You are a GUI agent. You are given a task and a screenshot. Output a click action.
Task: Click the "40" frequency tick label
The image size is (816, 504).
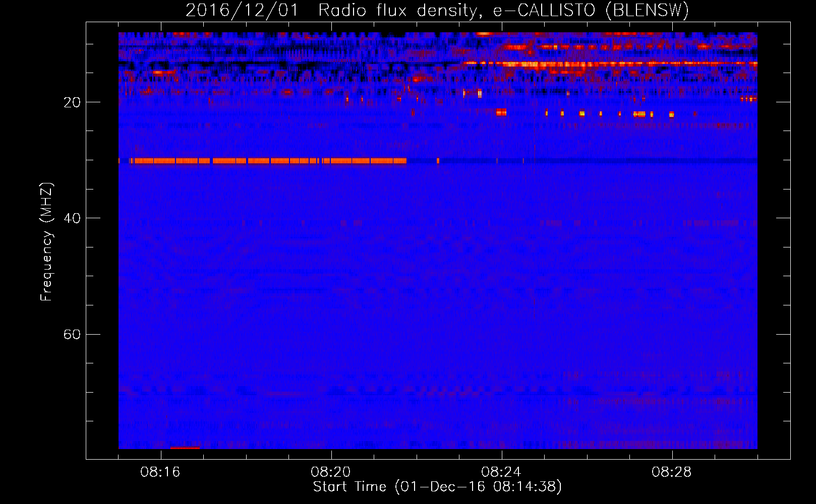(72, 218)
